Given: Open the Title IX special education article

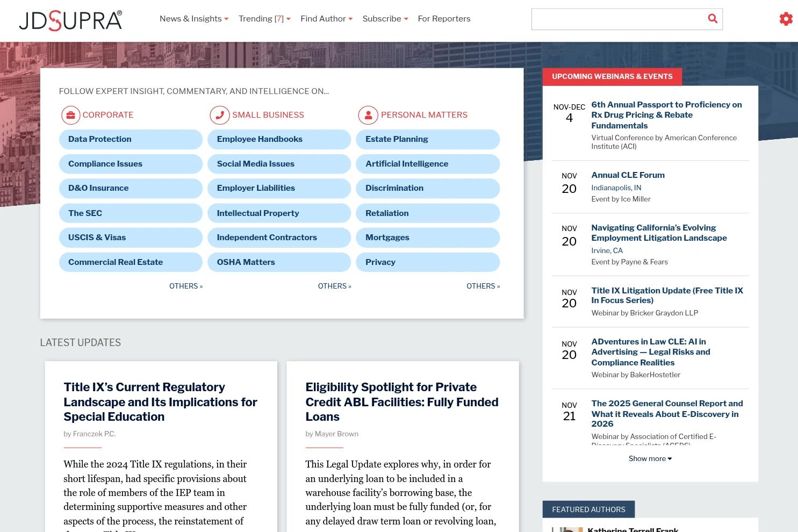Looking at the screenshot, I should (x=160, y=402).
